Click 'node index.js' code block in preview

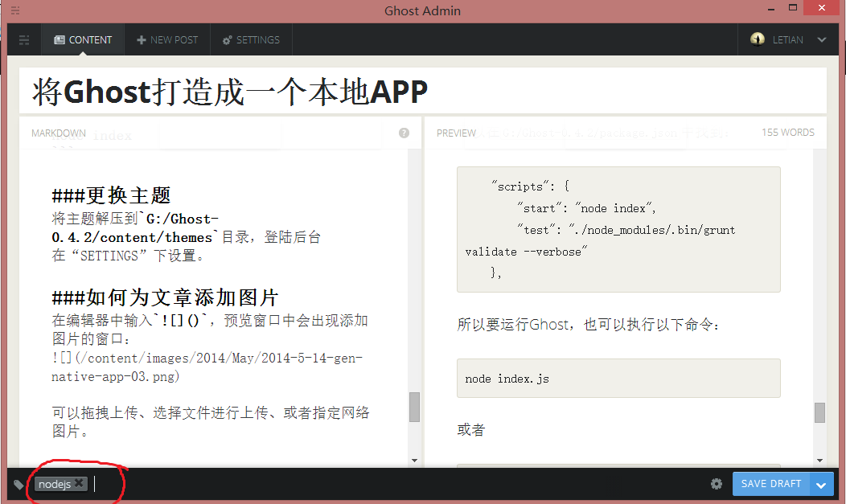pyautogui.click(x=618, y=379)
